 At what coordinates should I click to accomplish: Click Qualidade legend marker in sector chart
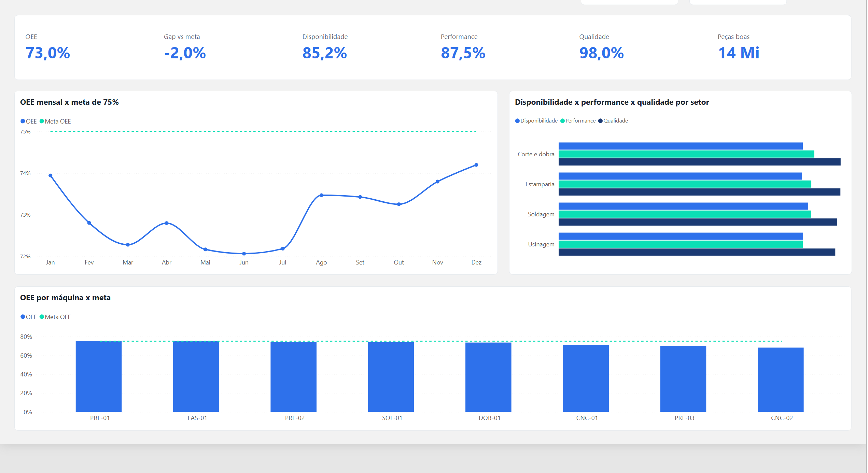coord(600,121)
